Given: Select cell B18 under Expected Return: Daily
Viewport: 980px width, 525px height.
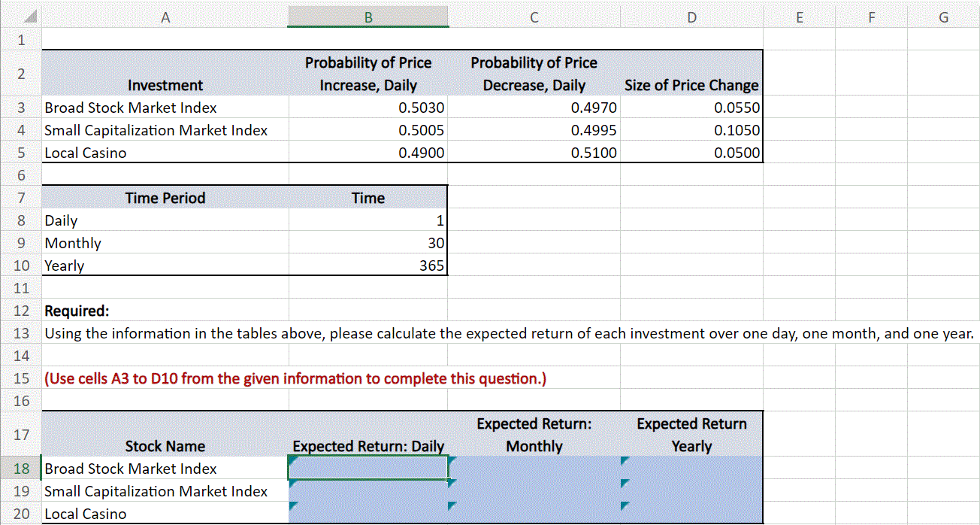Looking at the screenshot, I should tap(367, 468).
